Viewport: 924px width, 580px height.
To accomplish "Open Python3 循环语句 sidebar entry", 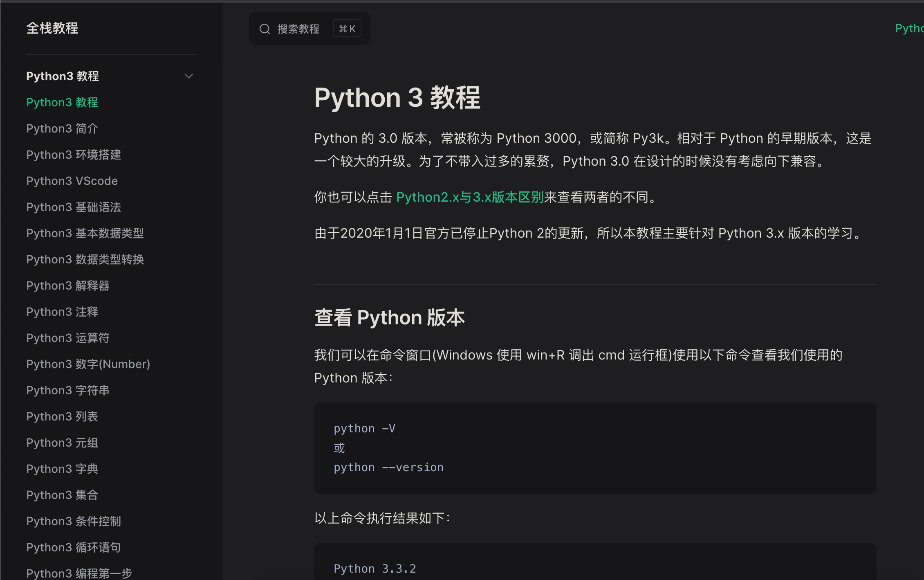I will click(x=74, y=547).
